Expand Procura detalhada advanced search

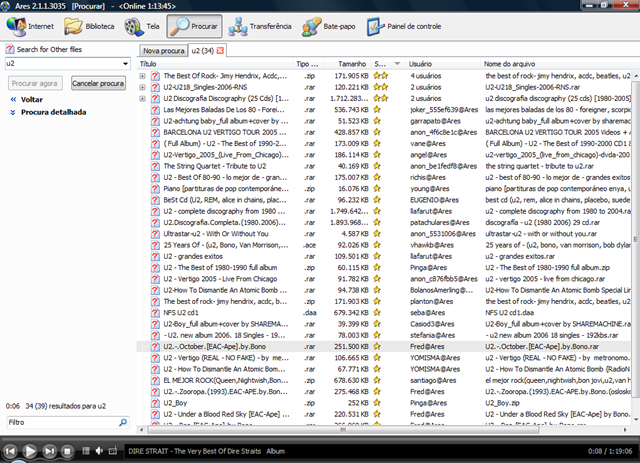pos(53,112)
